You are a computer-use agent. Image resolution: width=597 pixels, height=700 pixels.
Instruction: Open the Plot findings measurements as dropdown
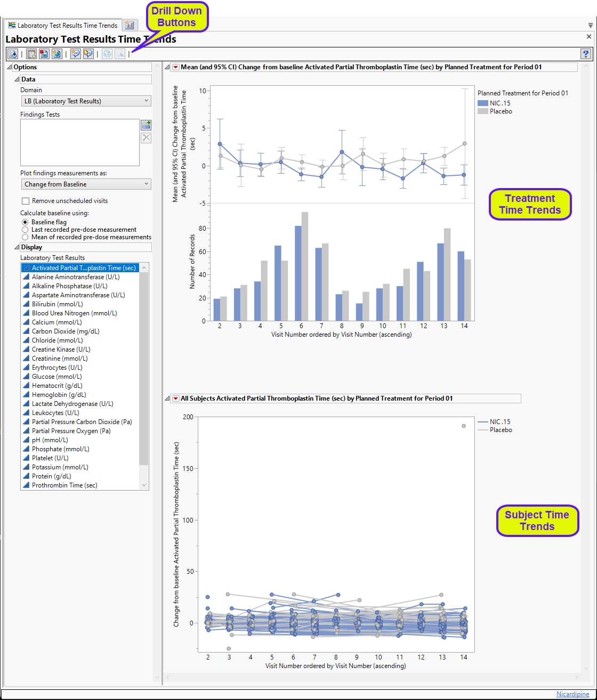86,184
